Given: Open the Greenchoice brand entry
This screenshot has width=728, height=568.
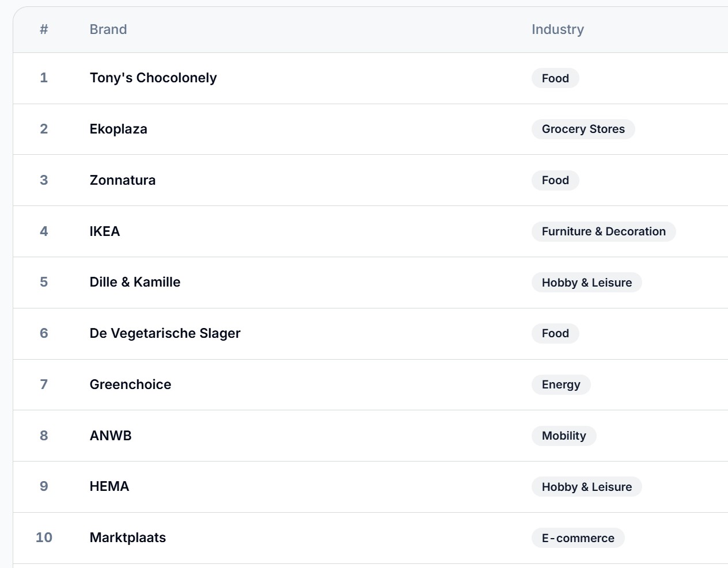Looking at the screenshot, I should pos(130,384).
